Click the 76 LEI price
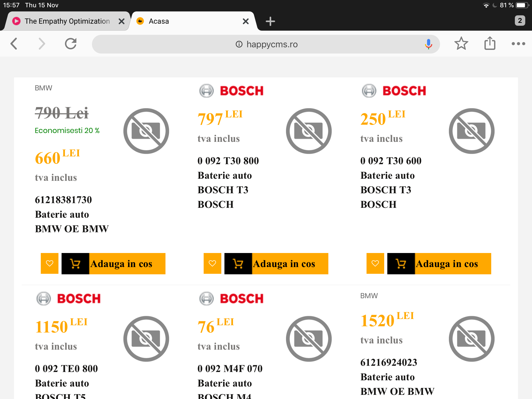This screenshot has width=532, height=399. 216,326
